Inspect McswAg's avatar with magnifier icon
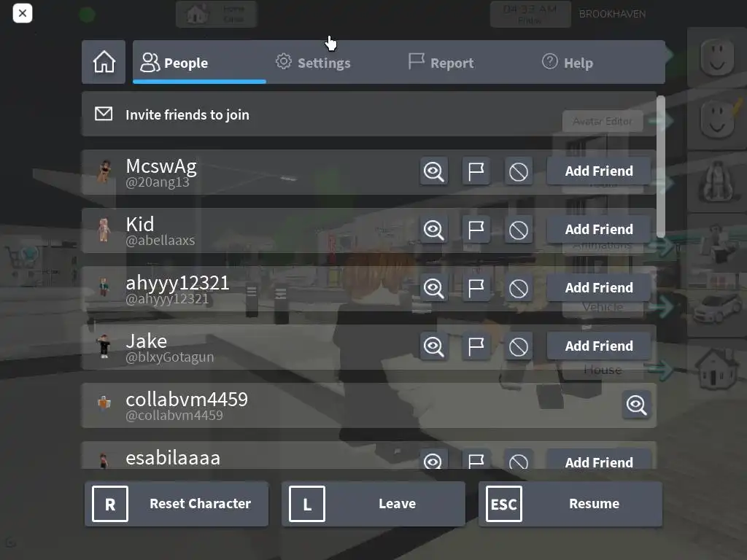747x560 pixels. pyautogui.click(x=433, y=171)
